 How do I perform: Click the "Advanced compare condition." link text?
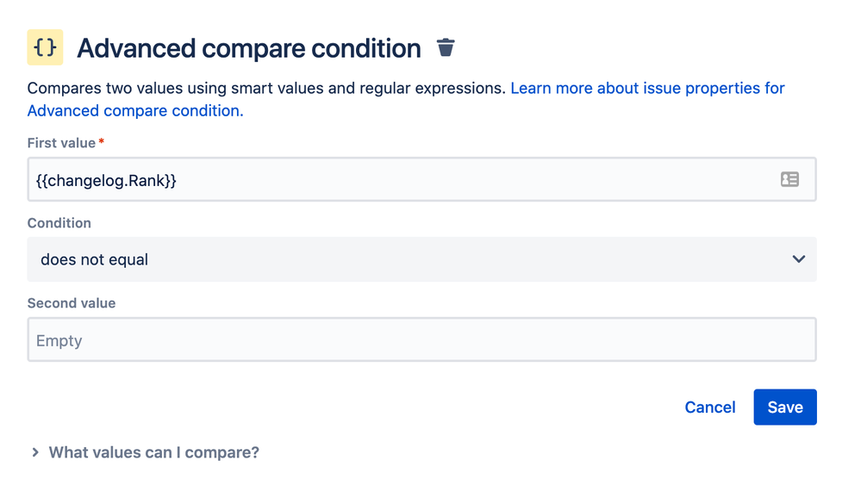click(135, 110)
